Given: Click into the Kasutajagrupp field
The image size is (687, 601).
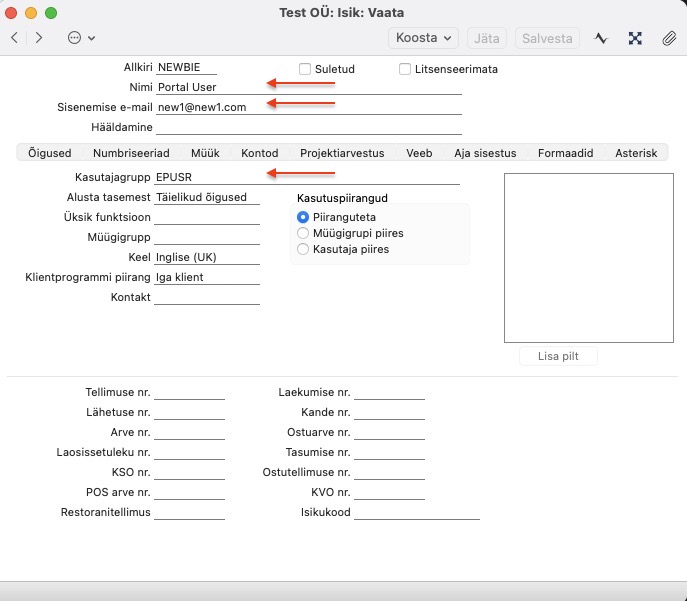Looking at the screenshot, I should coord(307,177).
